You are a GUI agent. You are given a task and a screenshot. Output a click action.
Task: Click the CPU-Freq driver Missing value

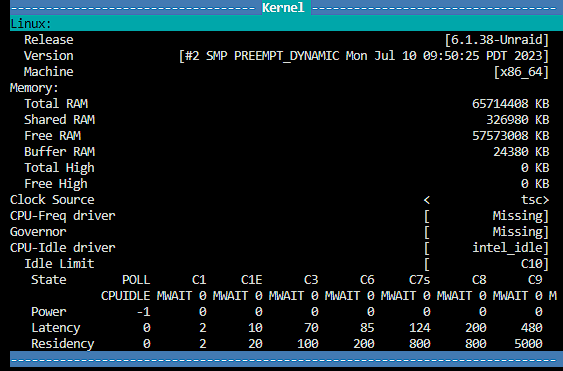tap(487, 216)
